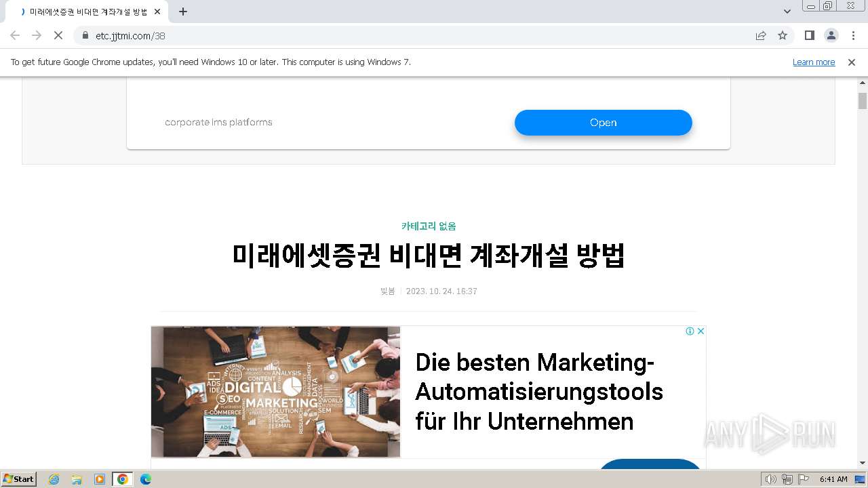Open Windows Explorer from taskbar
The width and height of the screenshot is (868, 488).
[77, 479]
